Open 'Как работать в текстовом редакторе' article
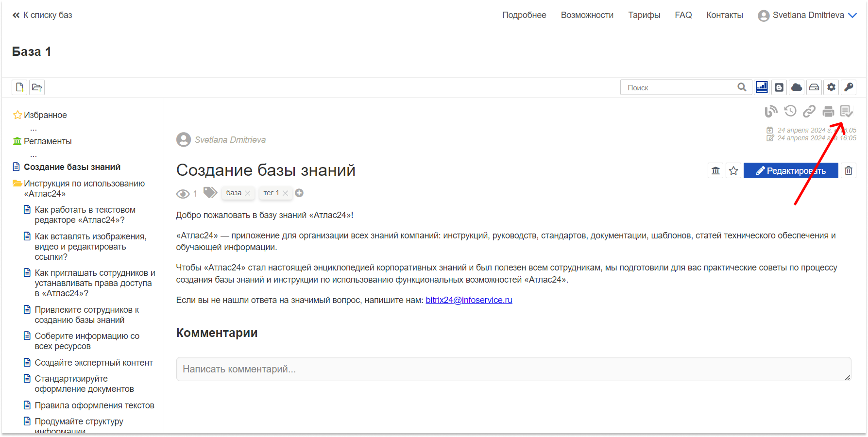The height and width of the screenshot is (437, 868). tap(85, 215)
